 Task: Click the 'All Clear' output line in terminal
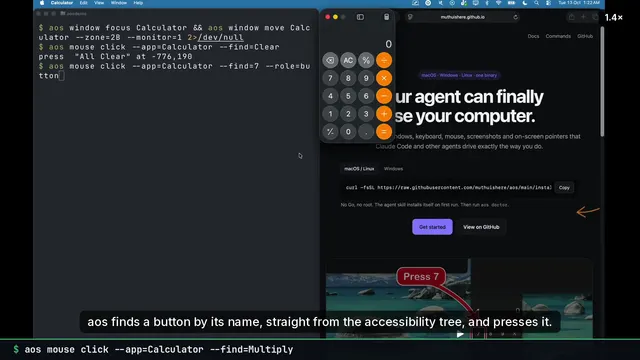(x=116, y=56)
